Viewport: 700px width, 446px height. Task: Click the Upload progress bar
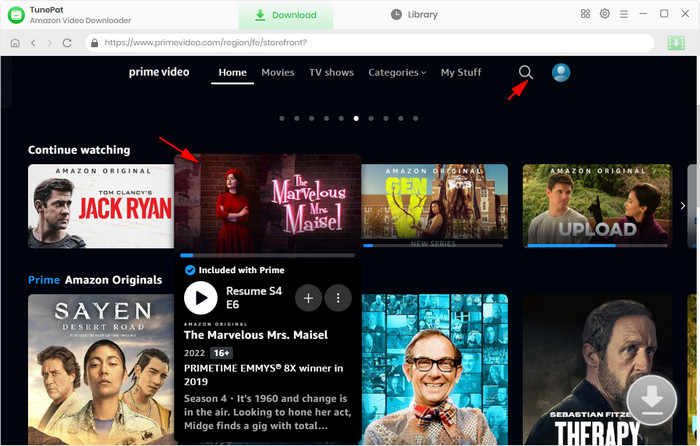point(597,246)
